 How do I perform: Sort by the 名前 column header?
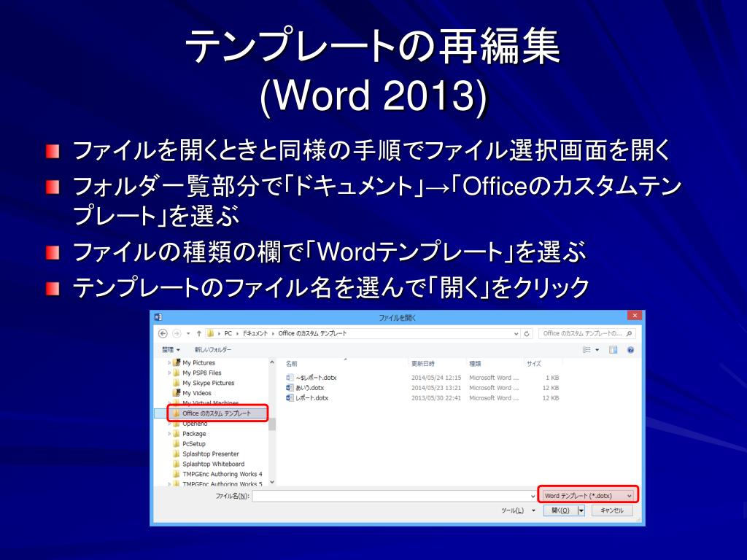[291, 364]
